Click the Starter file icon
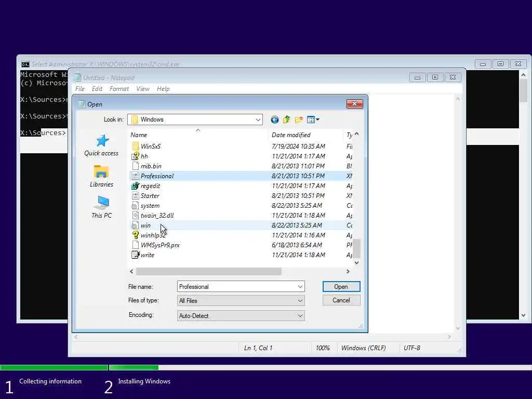 coord(136,195)
